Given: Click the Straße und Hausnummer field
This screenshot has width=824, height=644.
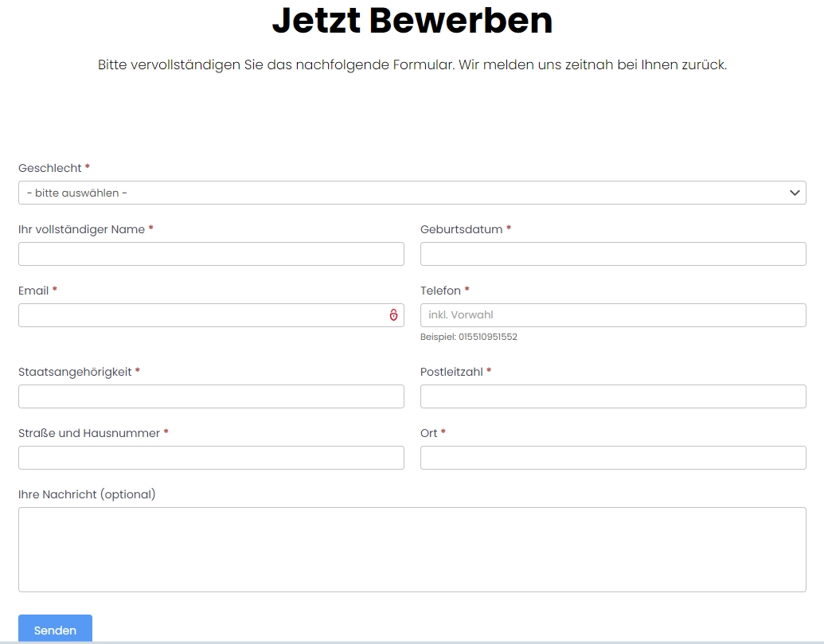Looking at the screenshot, I should click(x=211, y=458).
